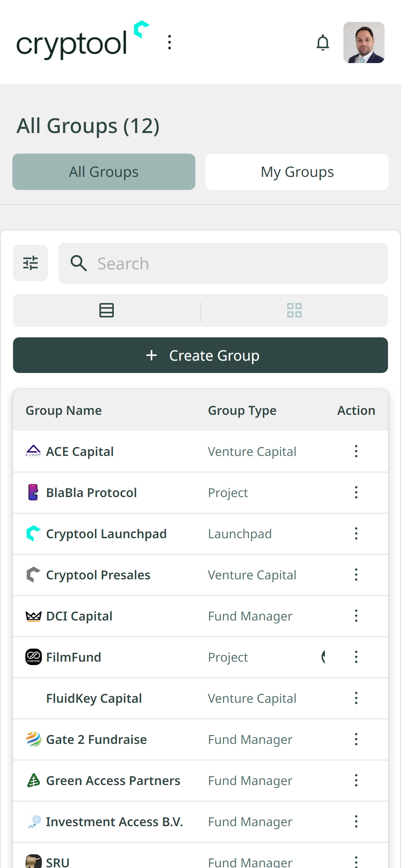
Task: Open actions menu for Green Access Partners
Action: coord(356,780)
